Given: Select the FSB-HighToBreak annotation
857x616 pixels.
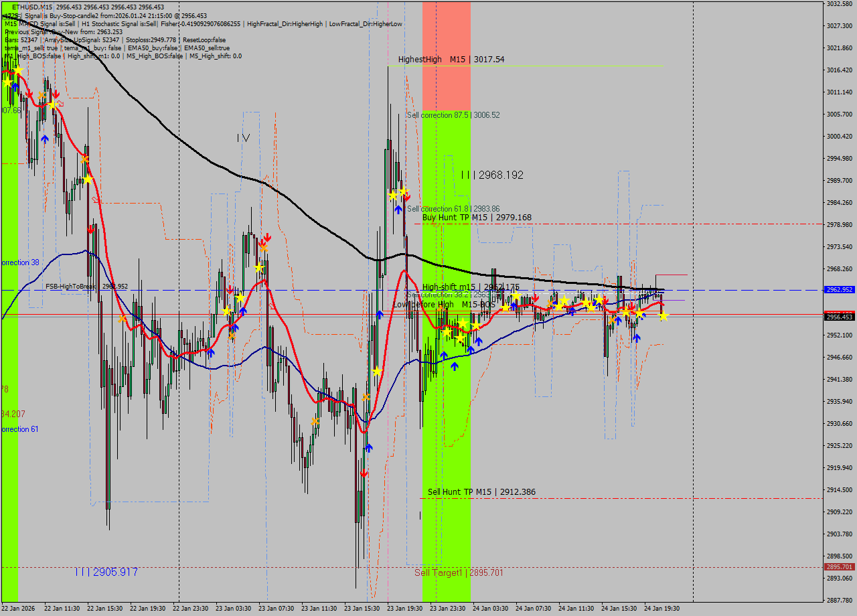Looking at the screenshot, I should click(87, 286).
